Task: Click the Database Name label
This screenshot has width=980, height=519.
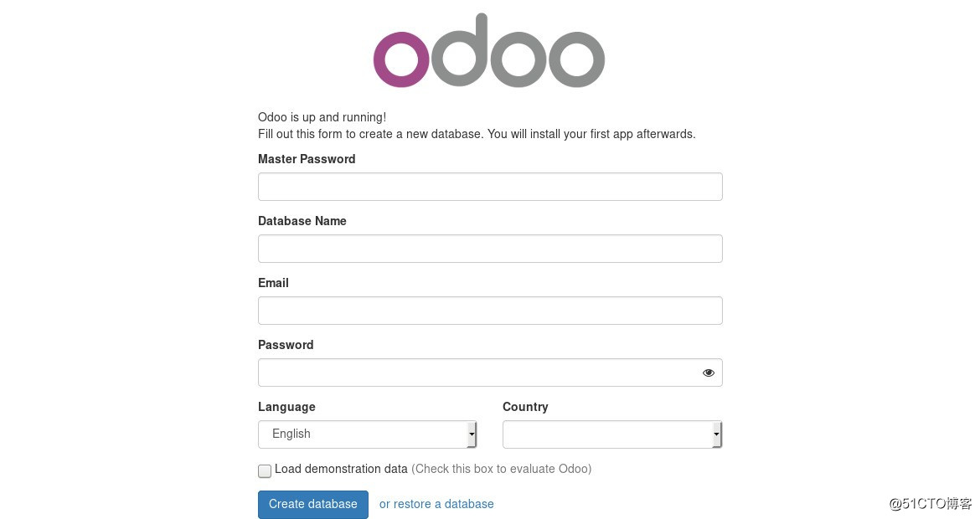Action: tap(302, 221)
